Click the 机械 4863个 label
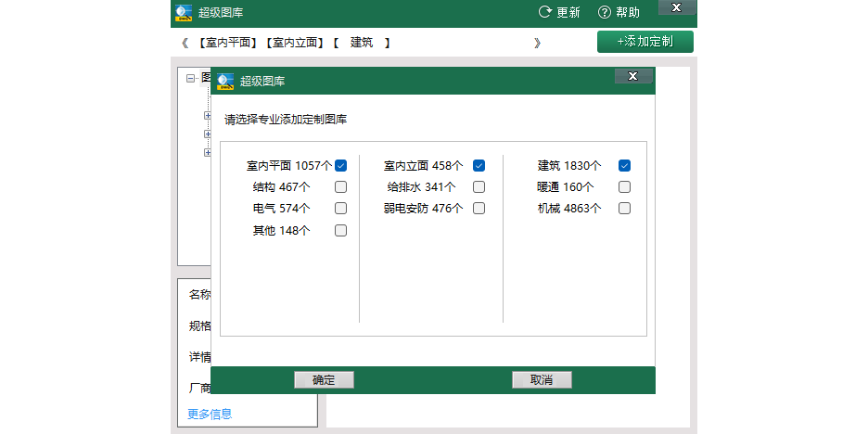Screen dimensions: 868x434 tap(569, 209)
